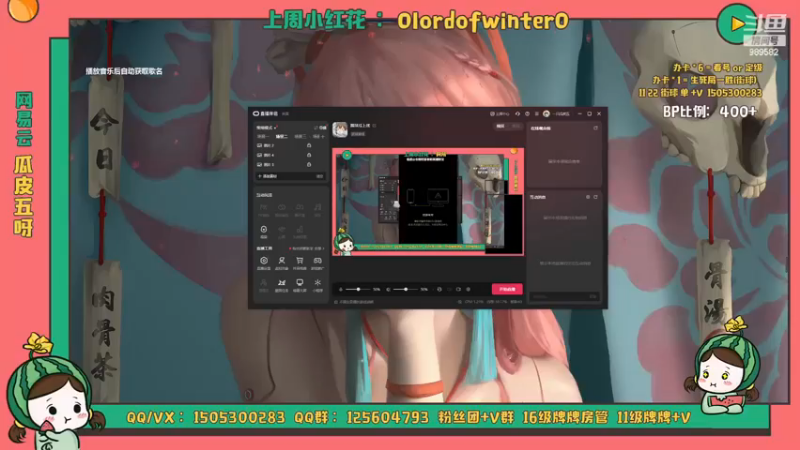Toggle the lock on the 图片 2 source
The height and width of the screenshot is (450, 800).
[309, 145]
